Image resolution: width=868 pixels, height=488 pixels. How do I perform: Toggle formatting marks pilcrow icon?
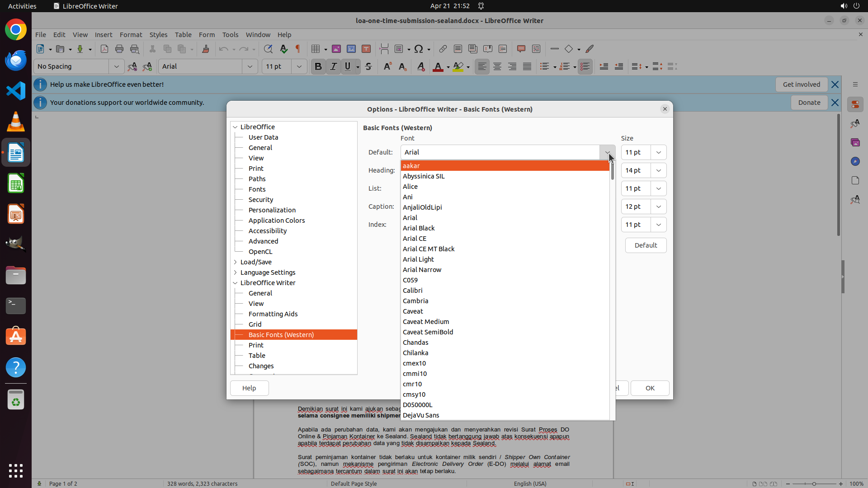[298, 49]
